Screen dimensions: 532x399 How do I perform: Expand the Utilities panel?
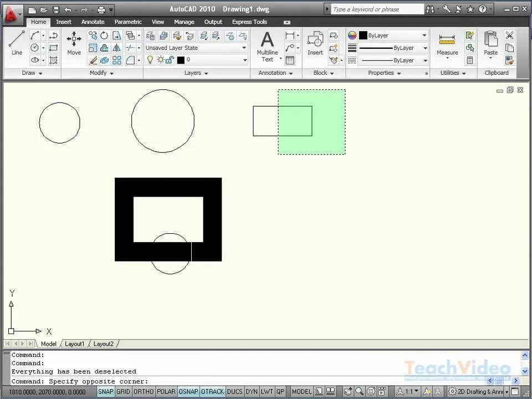point(453,73)
